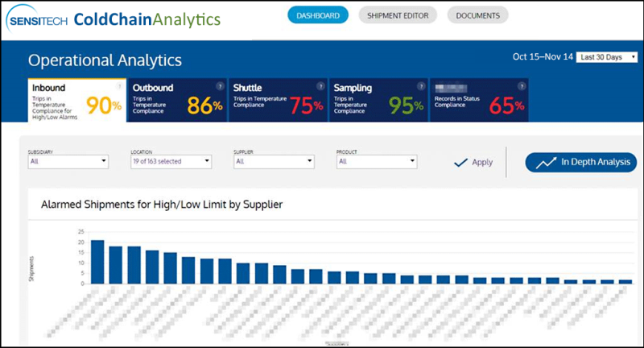Click the tallest bar in supplier chart
The image size is (644, 348).
[x=97, y=262]
